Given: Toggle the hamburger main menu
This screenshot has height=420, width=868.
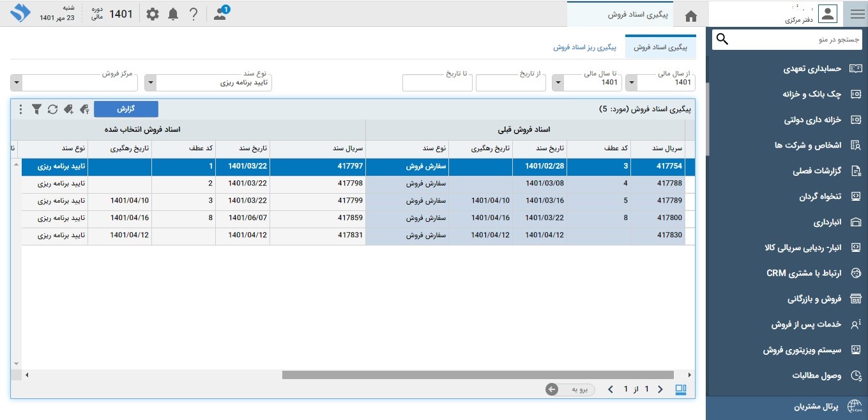Looking at the screenshot, I should (855, 13).
